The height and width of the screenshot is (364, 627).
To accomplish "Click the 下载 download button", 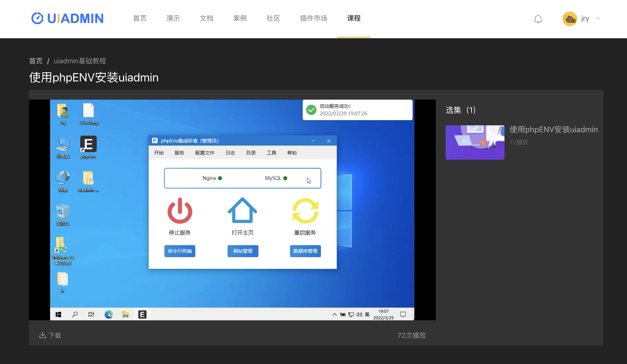I will pyautogui.click(x=51, y=335).
